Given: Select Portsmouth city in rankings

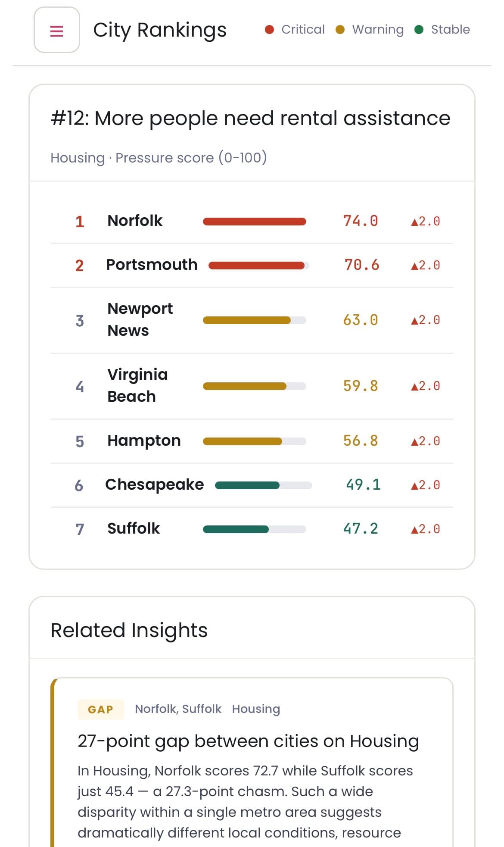Looking at the screenshot, I should click(x=152, y=265).
